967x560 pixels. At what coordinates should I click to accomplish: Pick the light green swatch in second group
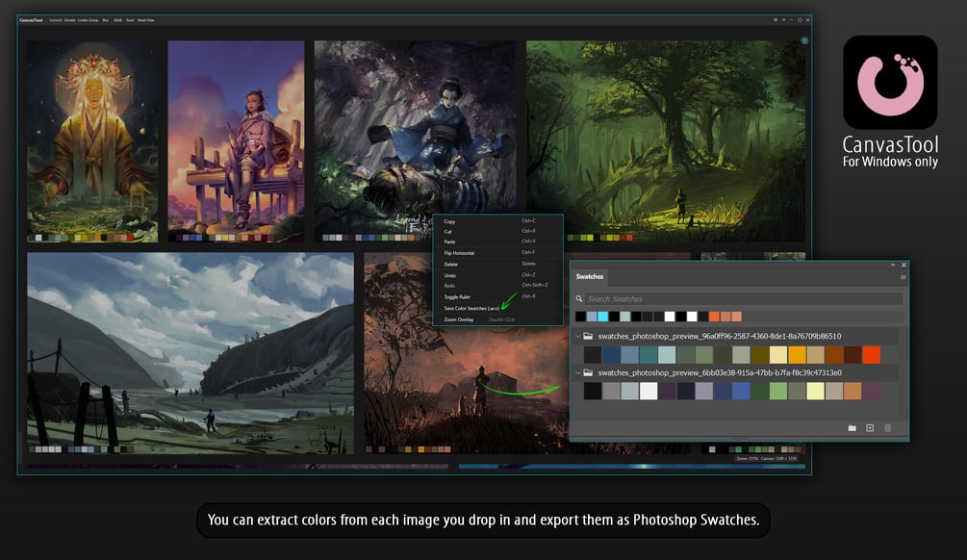point(778,391)
